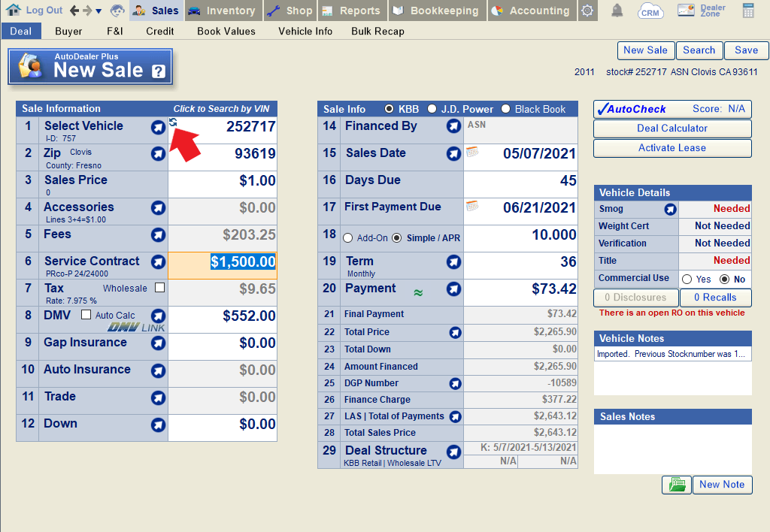Open Gap Insurance arrow button

[x=158, y=343]
